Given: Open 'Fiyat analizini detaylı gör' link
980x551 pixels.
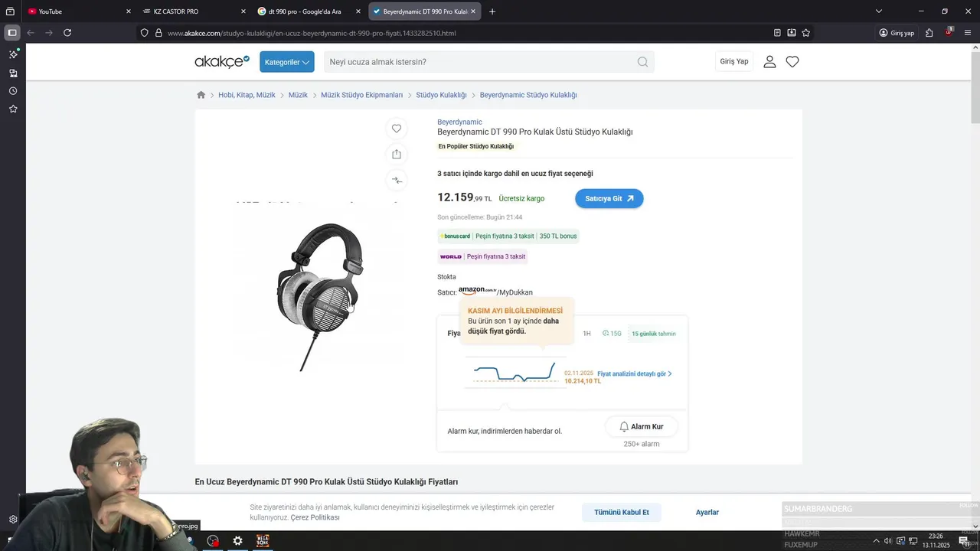Looking at the screenshot, I should click(635, 373).
